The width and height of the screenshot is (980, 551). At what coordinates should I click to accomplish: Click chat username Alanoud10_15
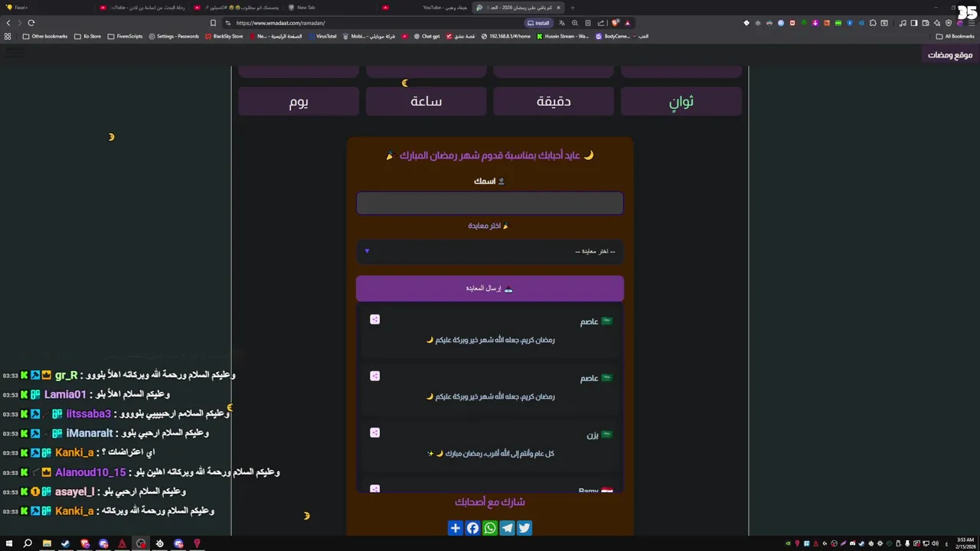click(90, 472)
